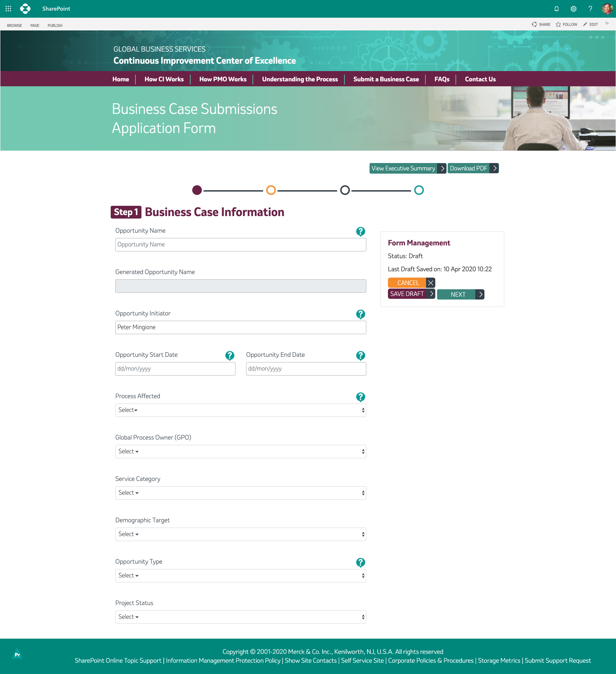
Task: Expand the Process Affected dropdown
Action: point(240,410)
